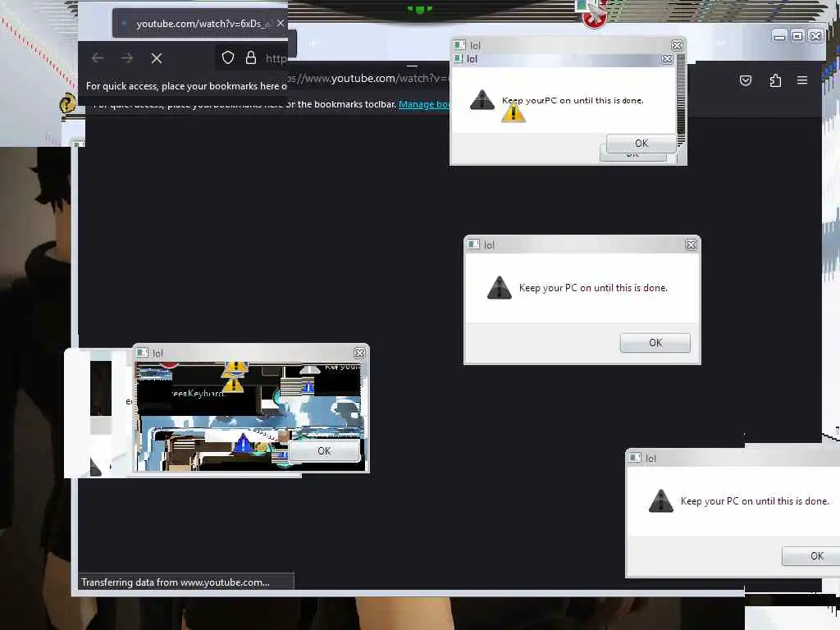The image size is (840, 630).
Task: Click the yellow warning triangle in the top dialog
Action: [514, 112]
